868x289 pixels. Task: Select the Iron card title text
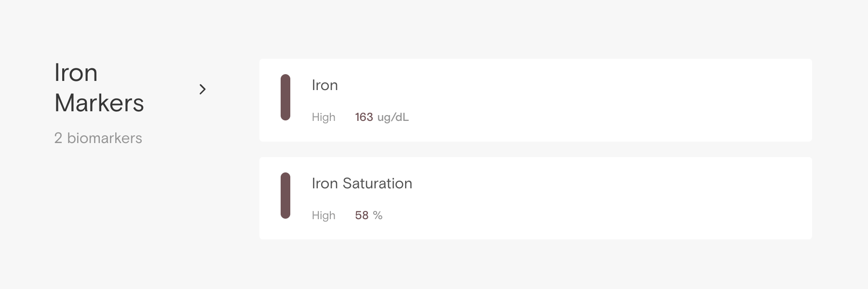click(325, 85)
